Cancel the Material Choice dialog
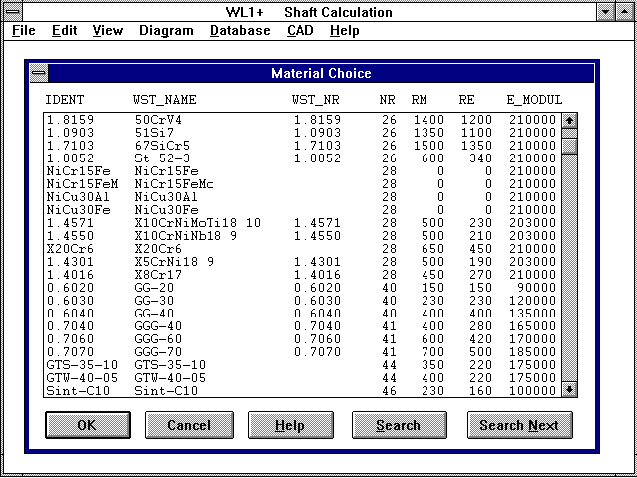The height and width of the screenshot is (478, 637). [188, 425]
